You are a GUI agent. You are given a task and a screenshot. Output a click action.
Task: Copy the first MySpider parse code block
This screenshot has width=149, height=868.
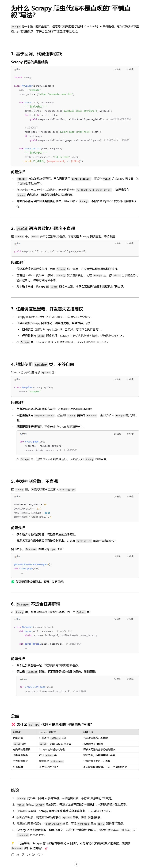click(117, 69)
